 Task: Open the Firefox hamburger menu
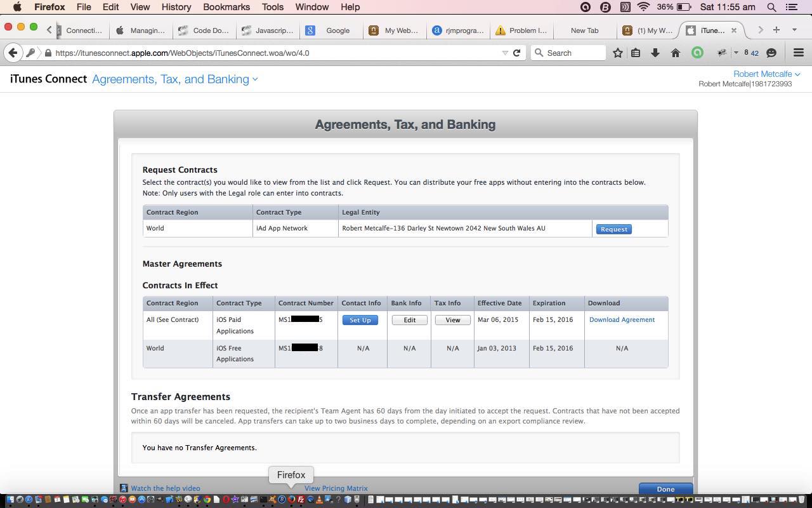[x=799, y=53]
